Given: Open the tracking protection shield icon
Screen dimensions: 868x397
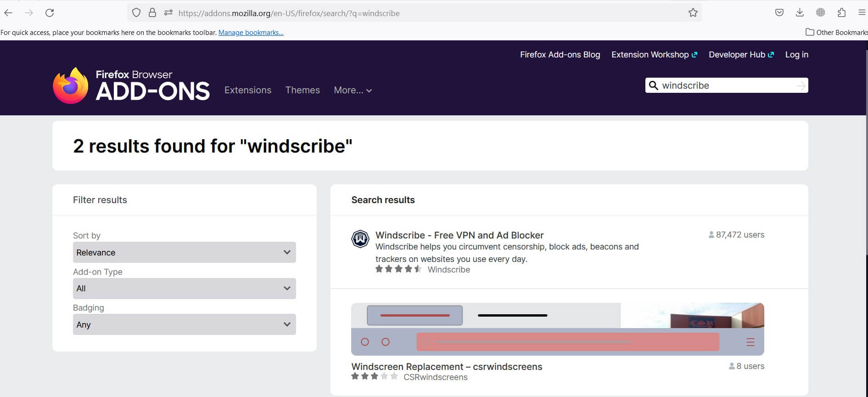Looking at the screenshot, I should [136, 13].
